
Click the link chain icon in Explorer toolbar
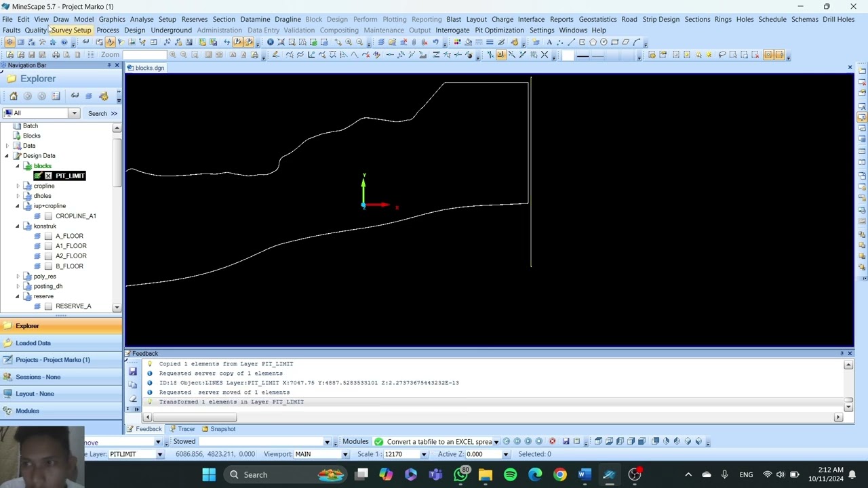(x=75, y=96)
